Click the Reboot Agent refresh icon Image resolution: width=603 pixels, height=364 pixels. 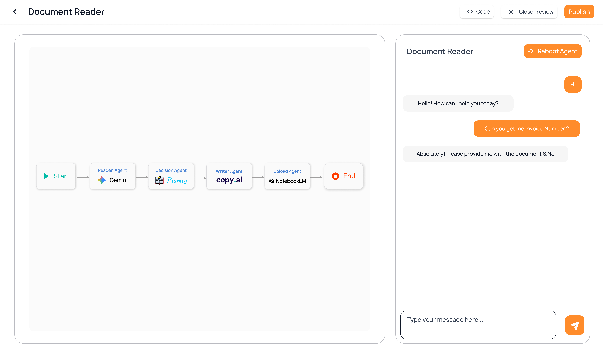pos(531,51)
